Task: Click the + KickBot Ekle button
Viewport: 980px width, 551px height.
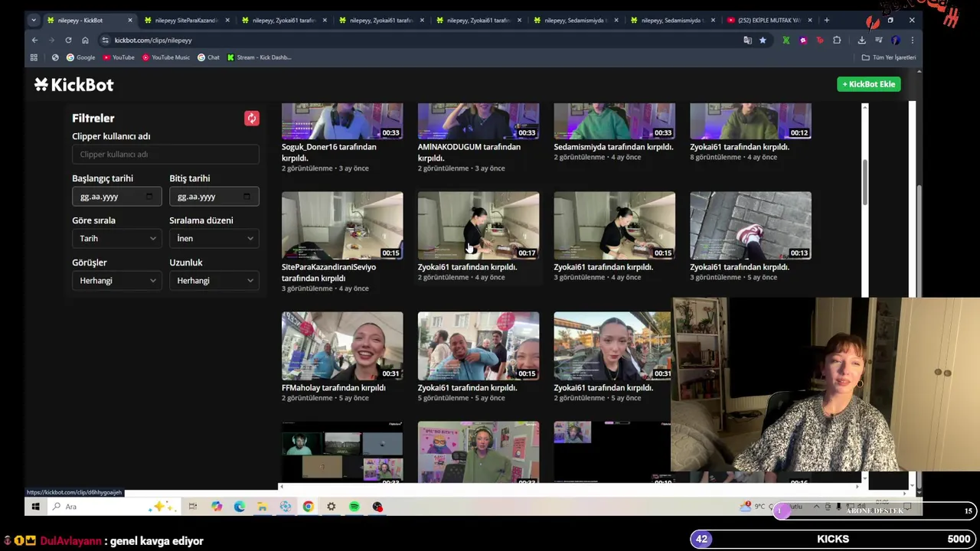Action: (x=868, y=84)
